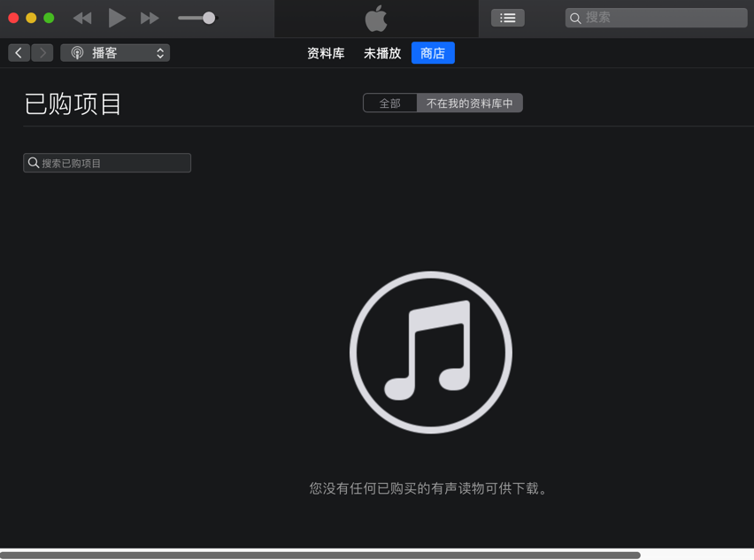Click the 搜索已购项目 search field
Image resolution: width=754 pixels, height=560 pixels.
pos(107,163)
